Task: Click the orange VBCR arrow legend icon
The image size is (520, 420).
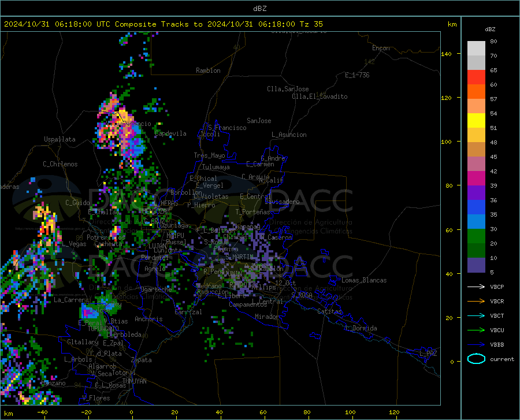Action: [x=476, y=302]
